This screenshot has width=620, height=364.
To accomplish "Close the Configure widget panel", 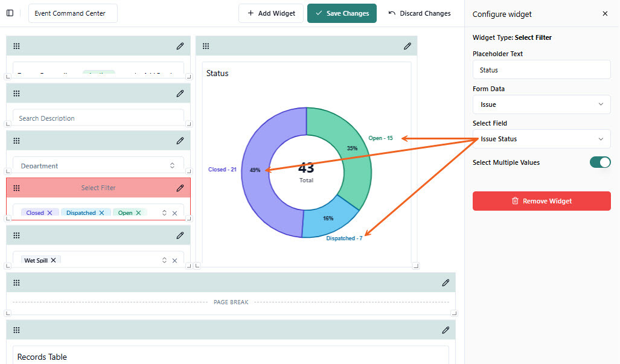I will [605, 14].
